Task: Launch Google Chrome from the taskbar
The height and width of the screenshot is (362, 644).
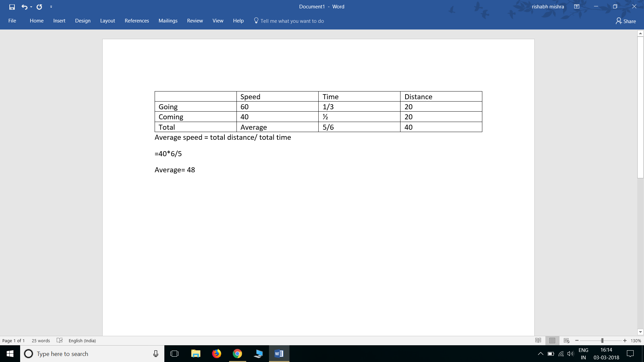Action: tap(237, 354)
